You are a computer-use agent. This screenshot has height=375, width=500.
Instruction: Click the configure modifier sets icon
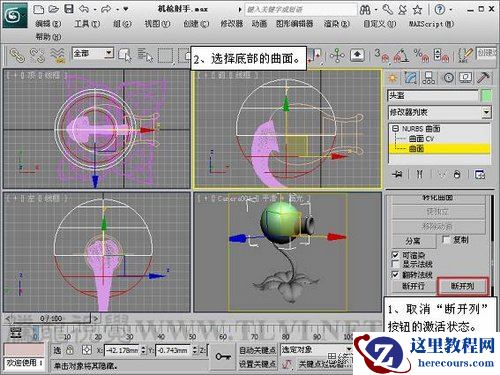click(x=480, y=174)
